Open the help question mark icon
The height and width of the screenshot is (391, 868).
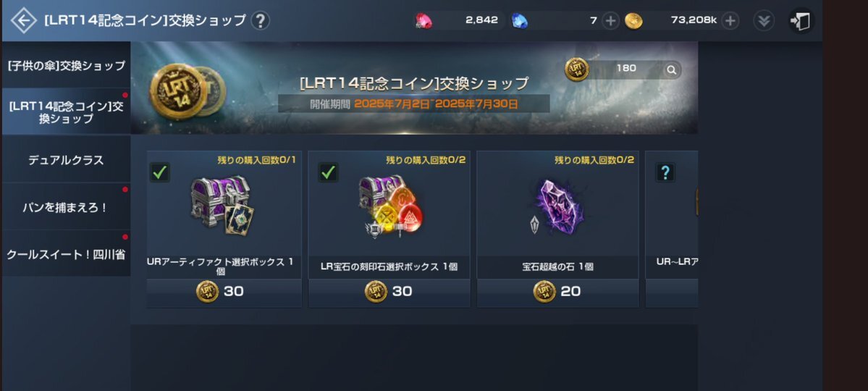click(260, 21)
